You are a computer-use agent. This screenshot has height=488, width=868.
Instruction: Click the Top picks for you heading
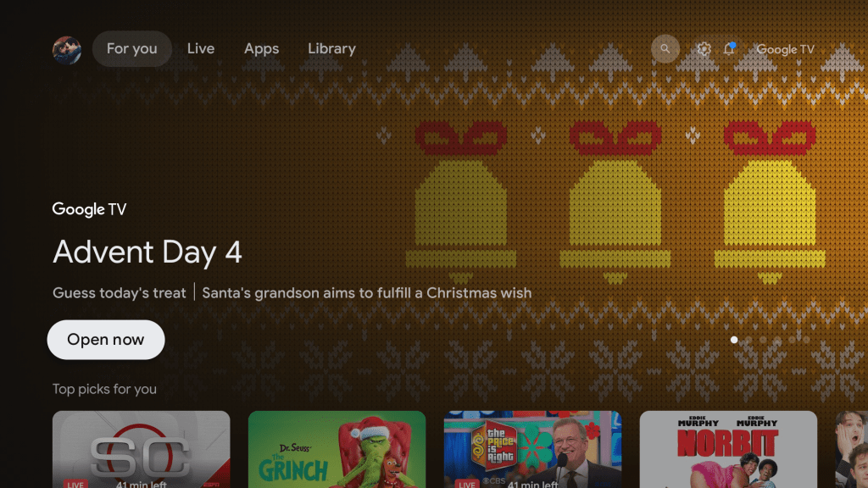pos(104,389)
